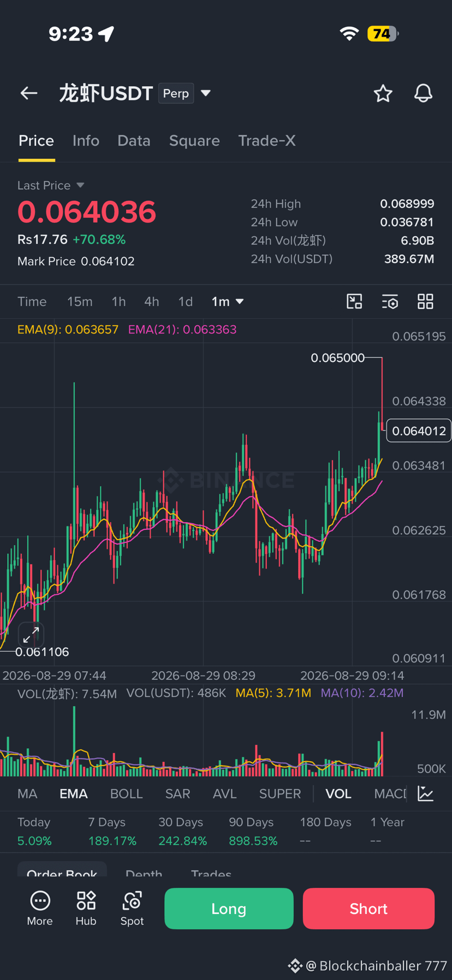This screenshot has height=980, width=452.
Task: Enable the MA indicator
Action: [x=27, y=794]
